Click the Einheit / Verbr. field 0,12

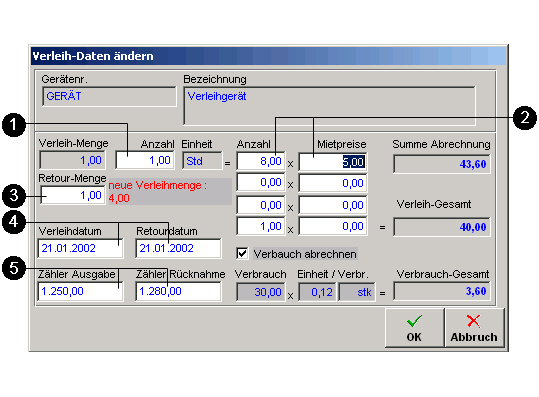coord(317,292)
